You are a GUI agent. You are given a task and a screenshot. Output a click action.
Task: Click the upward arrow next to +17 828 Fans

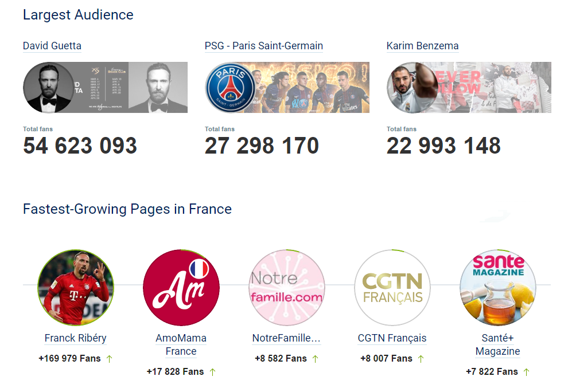[211, 371]
